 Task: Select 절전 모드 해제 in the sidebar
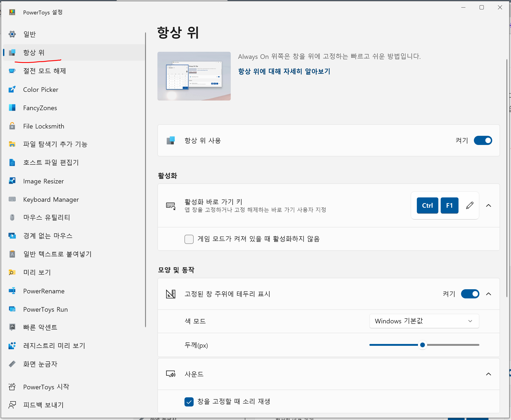[x=74, y=71]
